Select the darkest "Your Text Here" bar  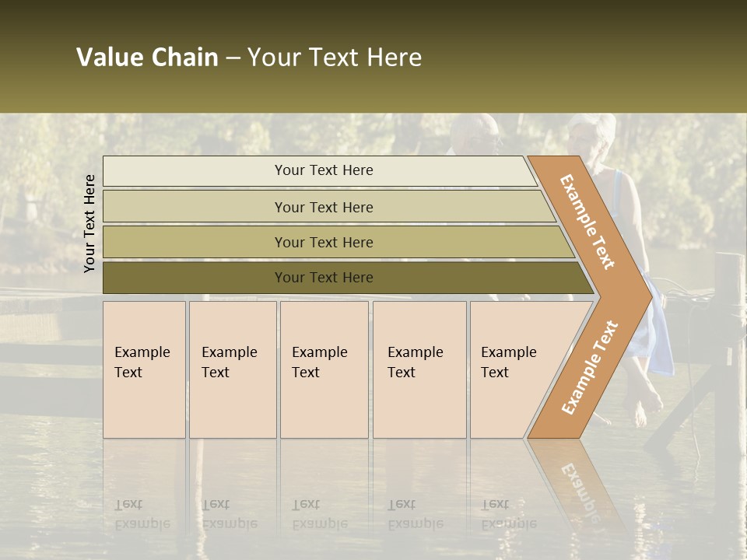[x=323, y=278]
